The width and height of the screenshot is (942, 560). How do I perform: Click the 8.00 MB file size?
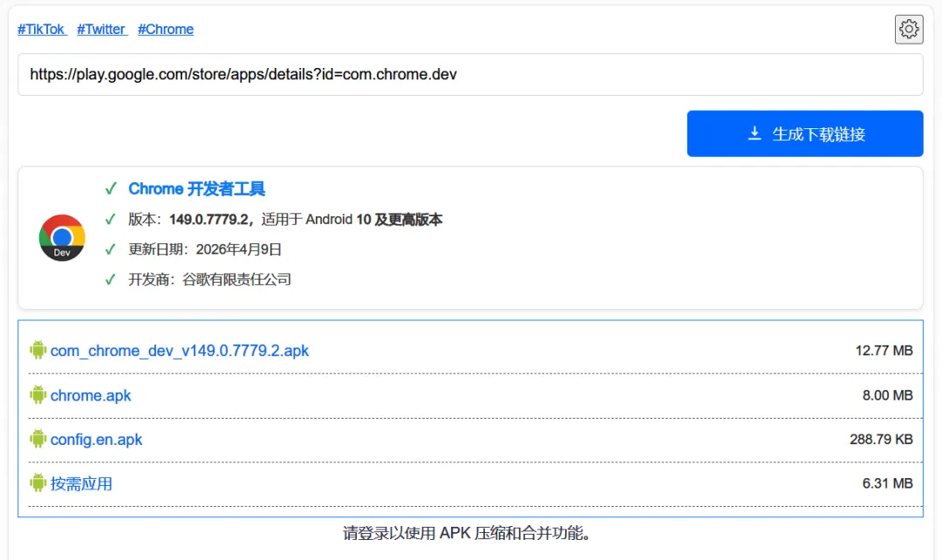tap(887, 395)
